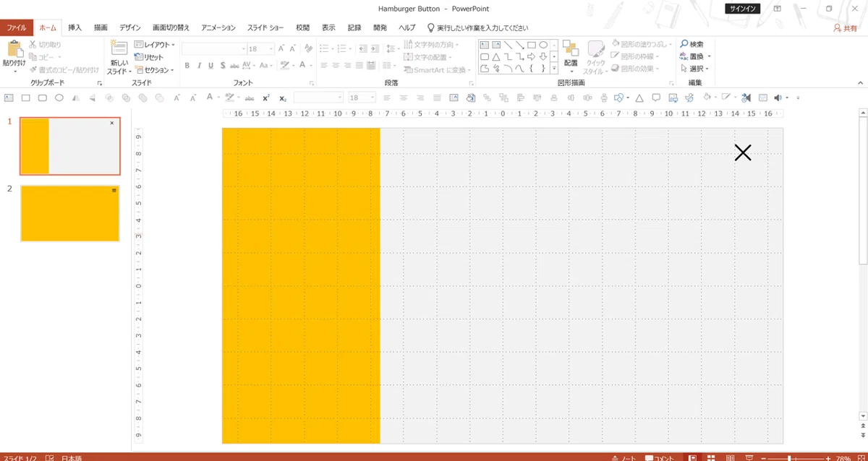Toggle the コメント comments pane in status bar
868x461 pixels.
pos(660,458)
